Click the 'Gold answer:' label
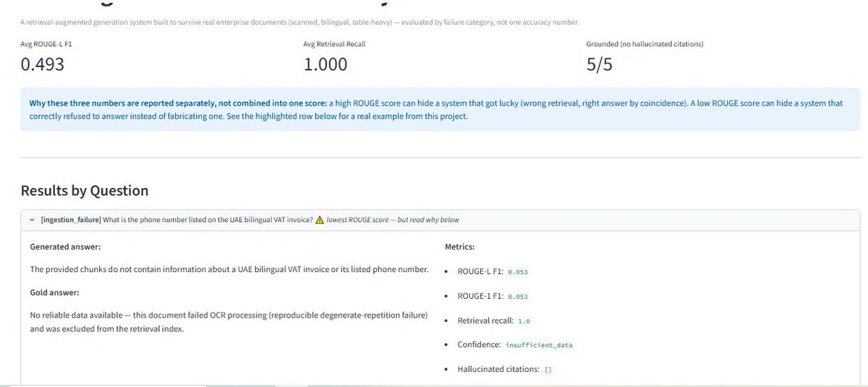 coord(54,292)
